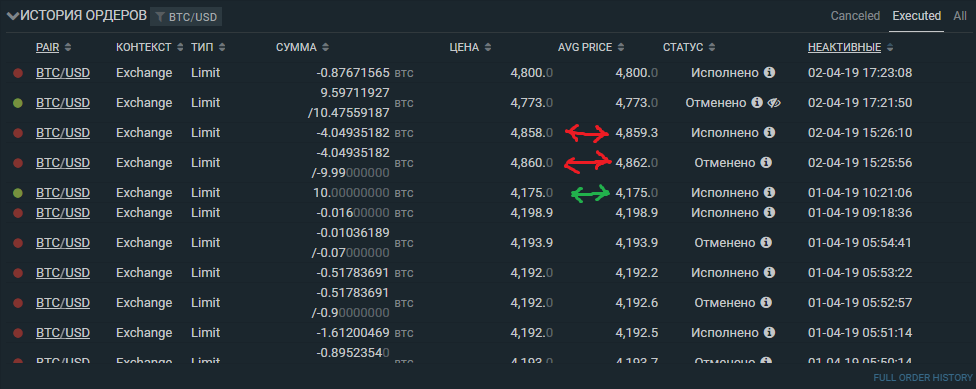Select the Executed tab

pyautogui.click(x=916, y=16)
